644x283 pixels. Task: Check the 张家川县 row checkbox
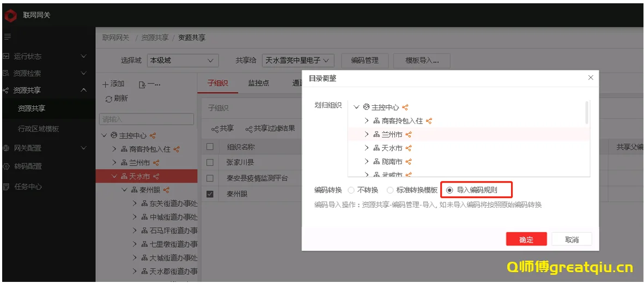[210, 162]
